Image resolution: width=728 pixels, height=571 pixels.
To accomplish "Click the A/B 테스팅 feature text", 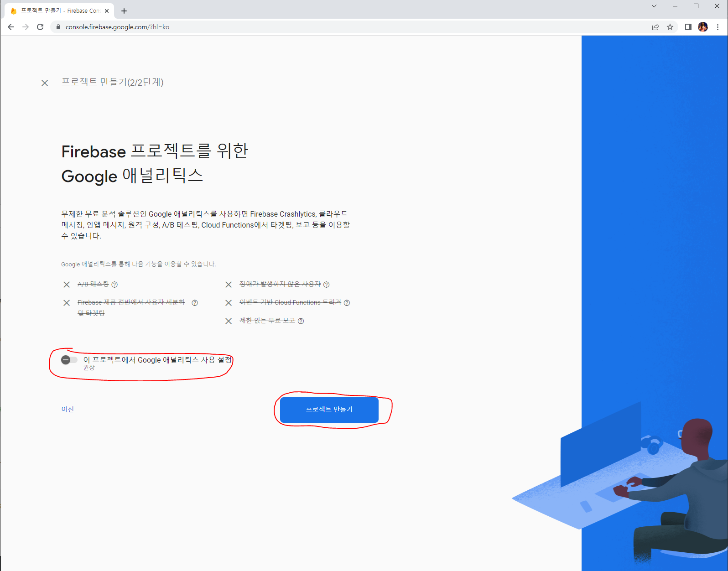I will click(93, 284).
